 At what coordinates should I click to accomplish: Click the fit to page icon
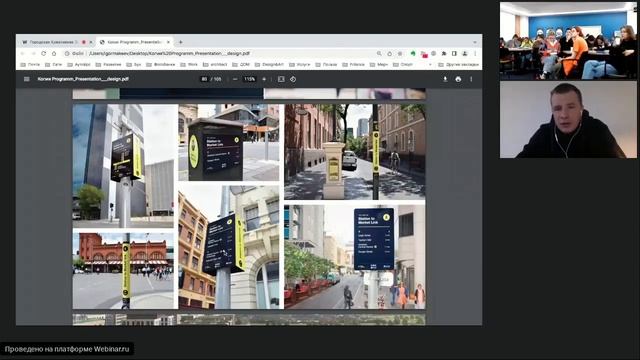click(281, 79)
